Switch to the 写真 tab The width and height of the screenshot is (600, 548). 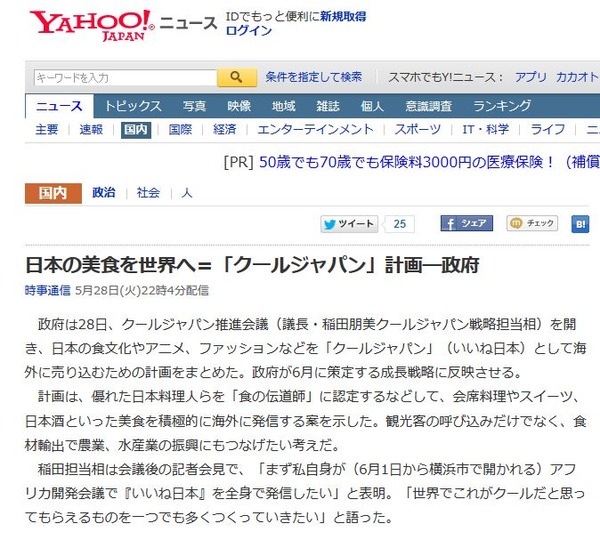tap(194, 106)
